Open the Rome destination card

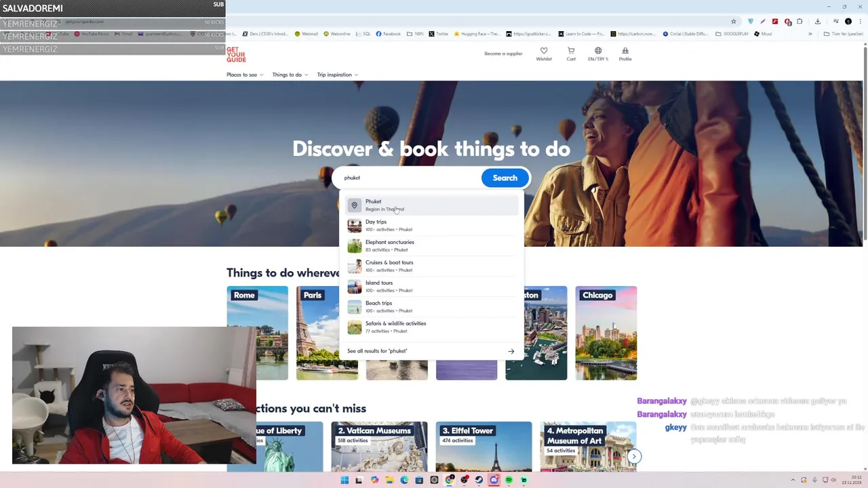tap(257, 333)
